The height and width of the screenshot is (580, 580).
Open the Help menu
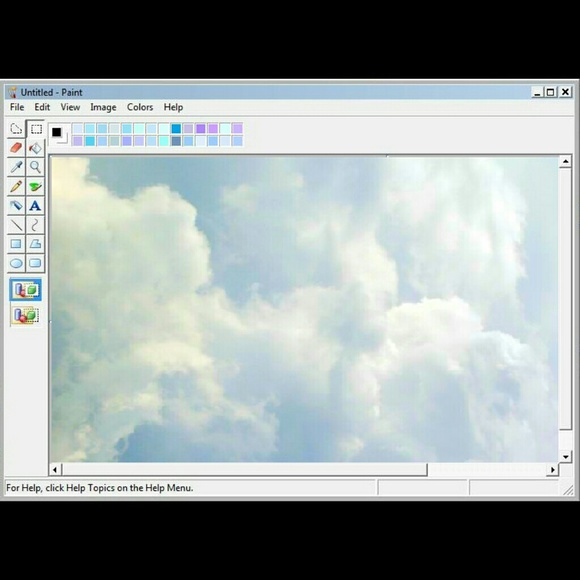coord(173,107)
